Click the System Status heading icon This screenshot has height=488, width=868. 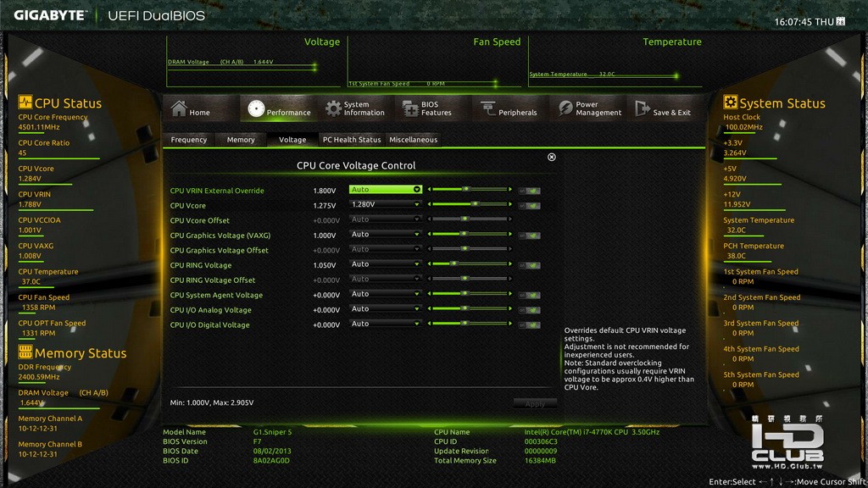point(730,103)
